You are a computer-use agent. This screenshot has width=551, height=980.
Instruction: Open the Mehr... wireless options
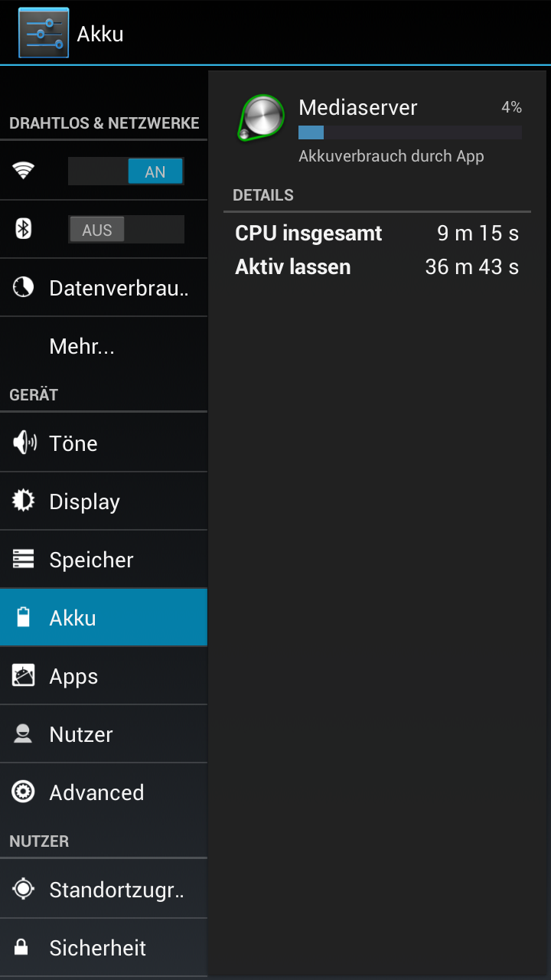103,346
